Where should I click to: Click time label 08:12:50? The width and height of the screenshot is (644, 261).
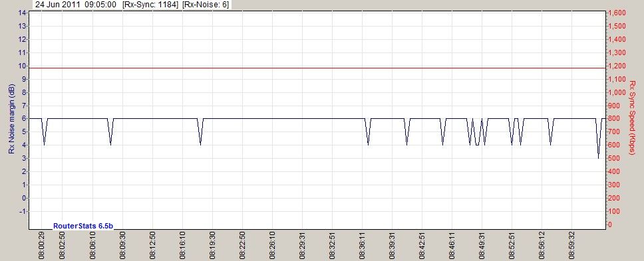pos(153,246)
